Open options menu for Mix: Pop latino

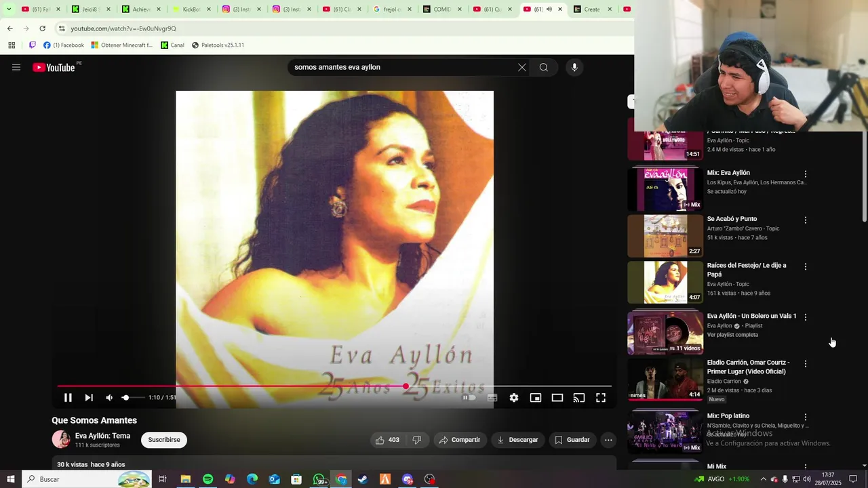tap(806, 417)
